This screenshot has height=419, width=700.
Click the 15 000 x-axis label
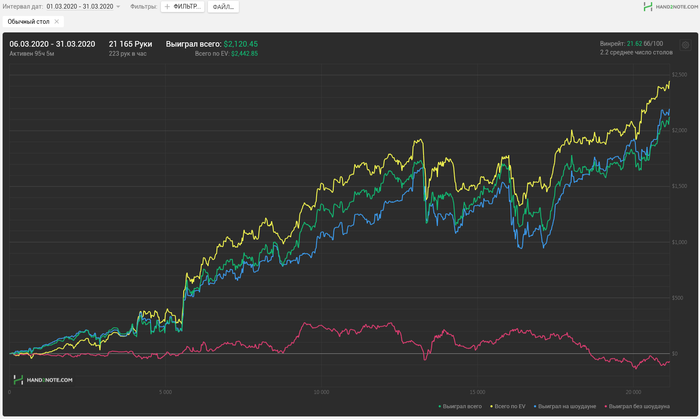(477, 392)
